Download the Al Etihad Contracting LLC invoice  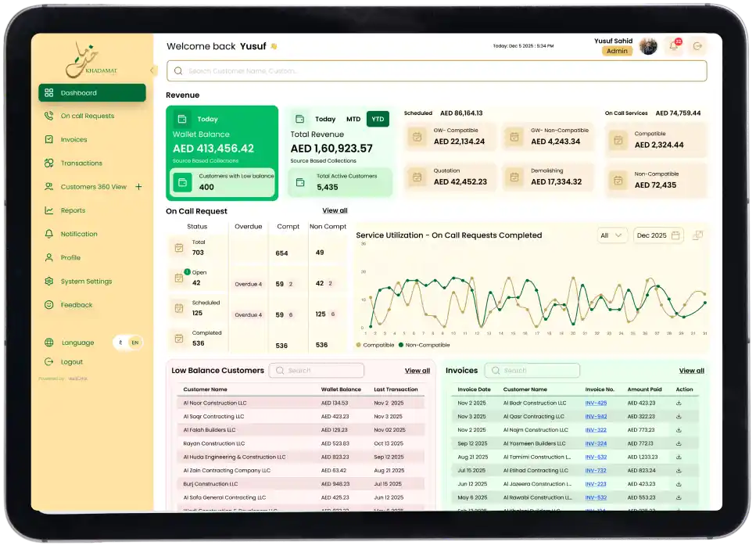(679, 470)
